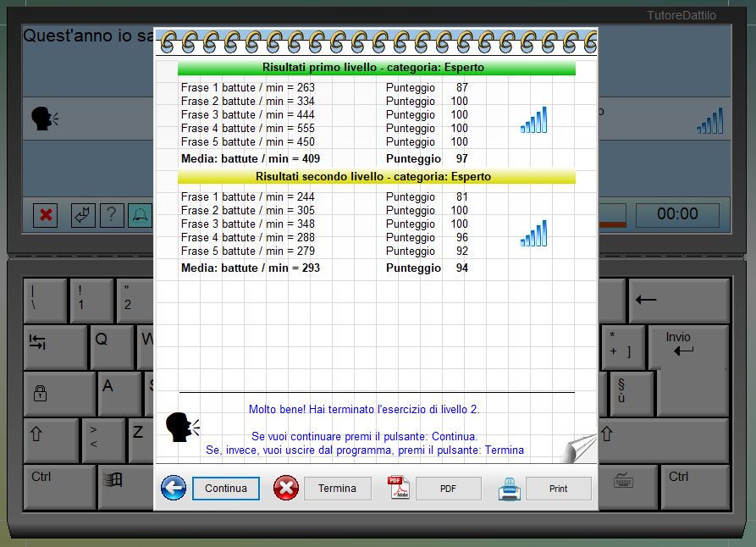The height and width of the screenshot is (547, 756).
Task: Print the results with Print button
Action: (x=558, y=489)
